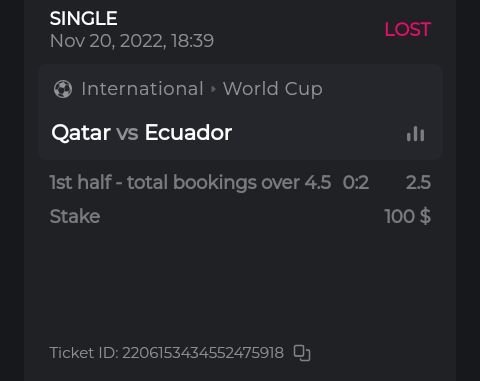The width and height of the screenshot is (480, 381).
Task: Click the Ticket ID number text
Action: click(x=203, y=353)
